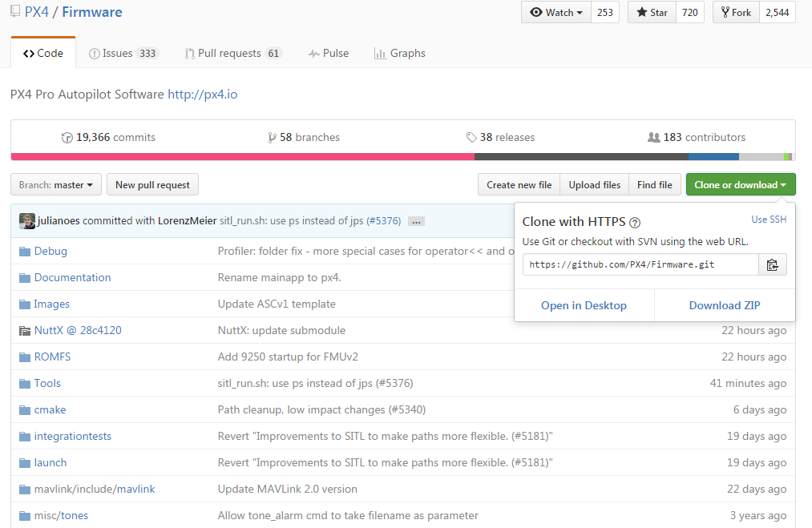
Task: Switch clone method with Use SSH
Action: pyautogui.click(x=769, y=220)
